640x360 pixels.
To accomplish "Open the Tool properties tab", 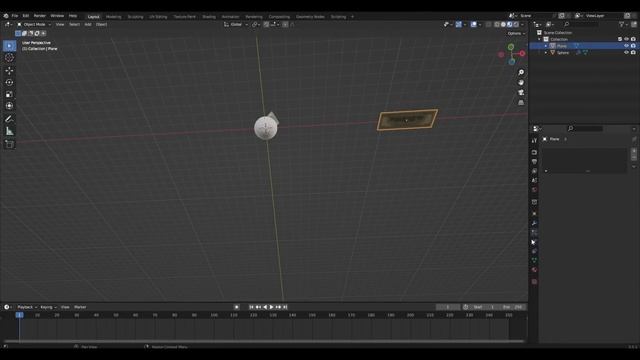I will coord(534,140).
